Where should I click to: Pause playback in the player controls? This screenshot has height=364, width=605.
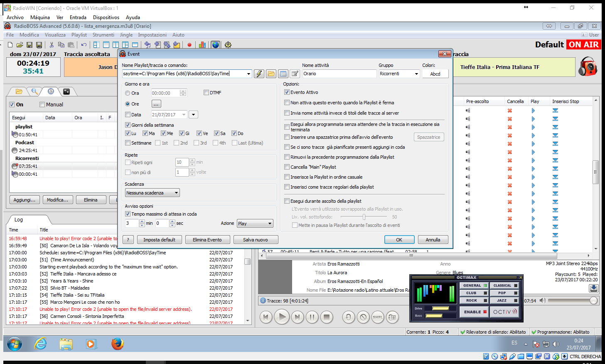click(x=312, y=317)
